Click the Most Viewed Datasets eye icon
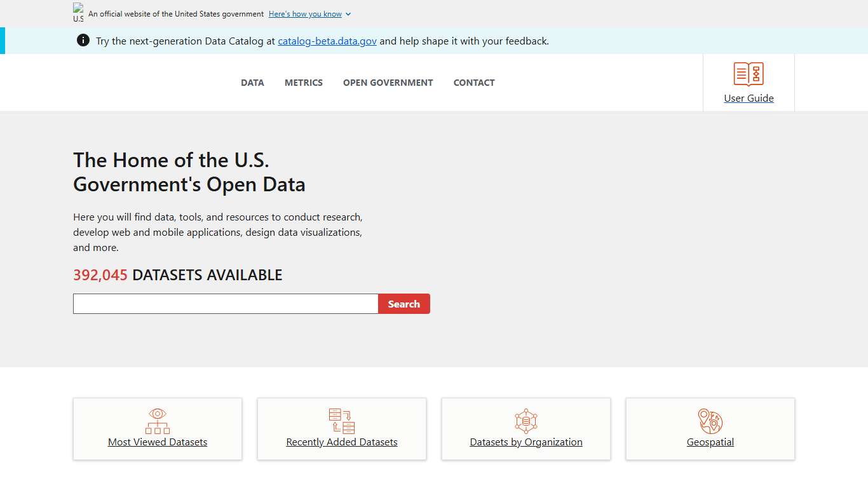 pos(157,421)
